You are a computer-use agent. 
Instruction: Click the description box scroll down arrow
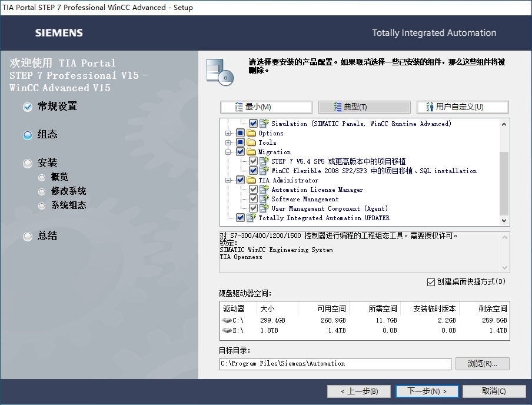(504, 268)
